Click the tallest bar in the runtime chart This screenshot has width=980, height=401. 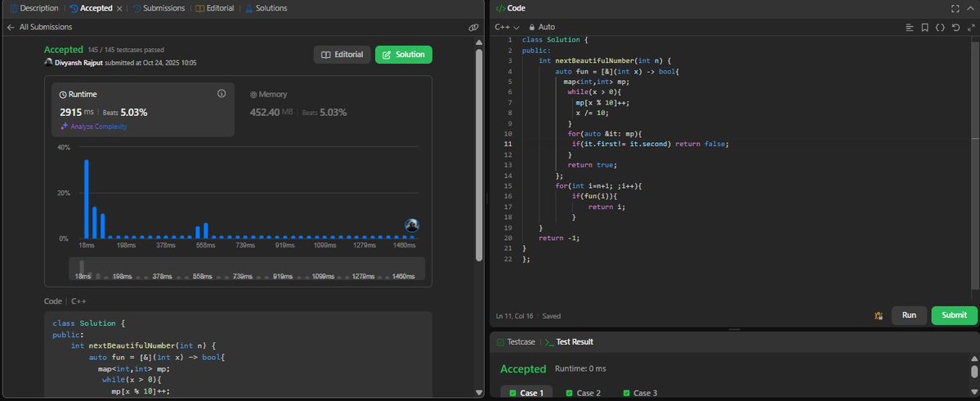pos(87,198)
